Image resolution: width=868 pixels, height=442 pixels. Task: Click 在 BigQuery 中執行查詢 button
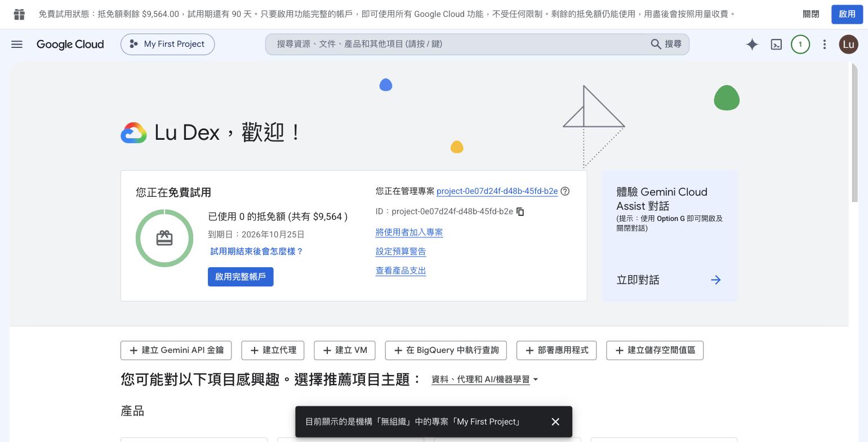point(446,350)
